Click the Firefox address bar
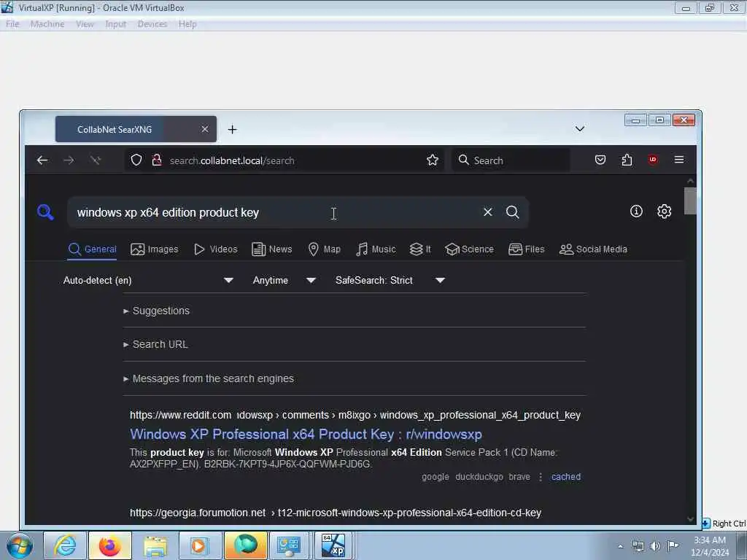The image size is (747, 560). 285,160
